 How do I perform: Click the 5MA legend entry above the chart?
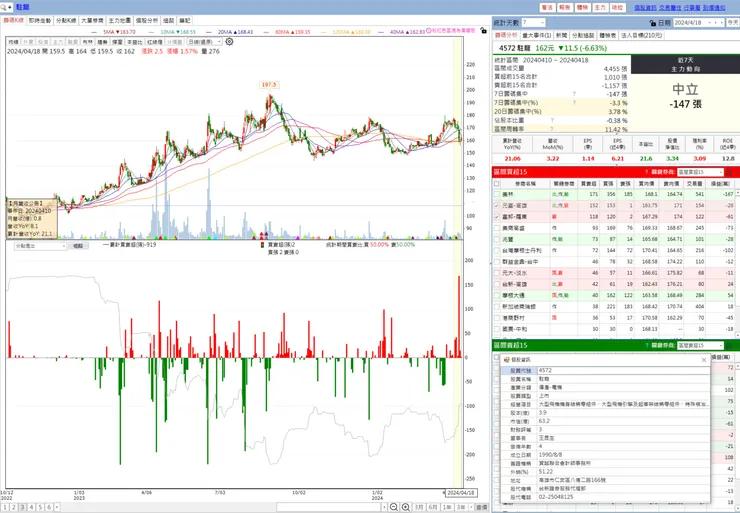(119, 32)
